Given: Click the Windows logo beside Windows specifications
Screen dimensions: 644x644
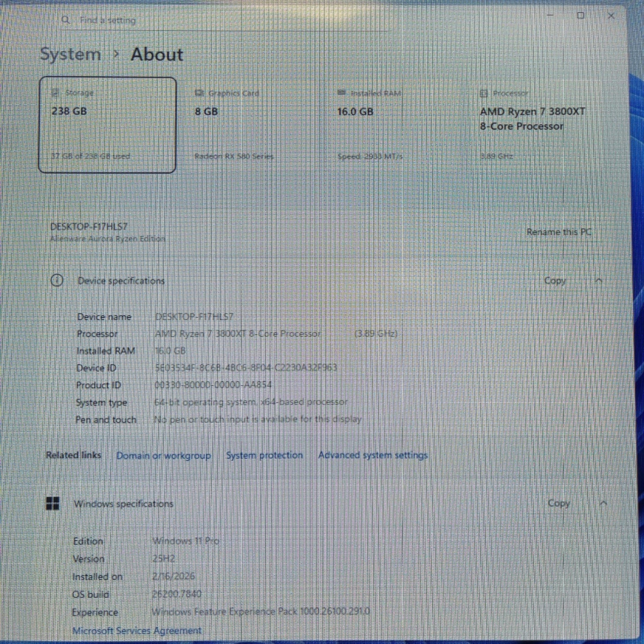Looking at the screenshot, I should pos(53,504).
